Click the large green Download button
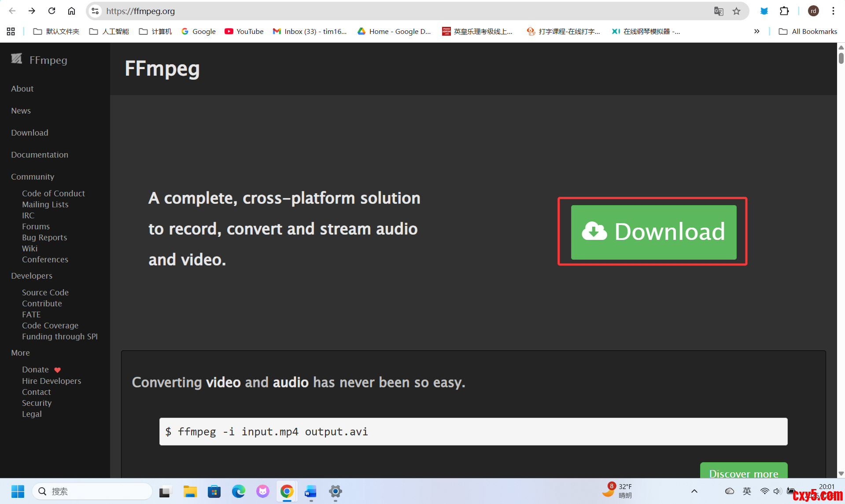The width and height of the screenshot is (845, 504). click(653, 232)
